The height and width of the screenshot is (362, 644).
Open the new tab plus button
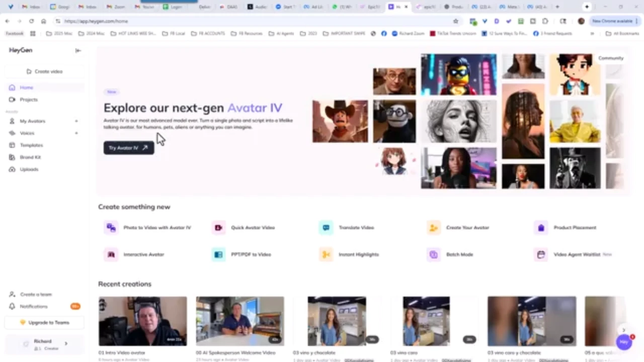pos(557,7)
